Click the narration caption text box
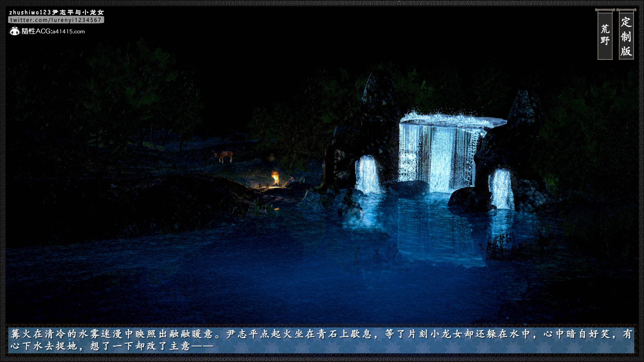 (321, 340)
